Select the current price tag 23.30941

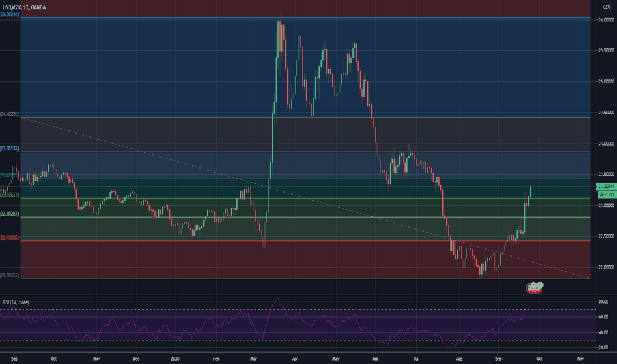(606, 187)
